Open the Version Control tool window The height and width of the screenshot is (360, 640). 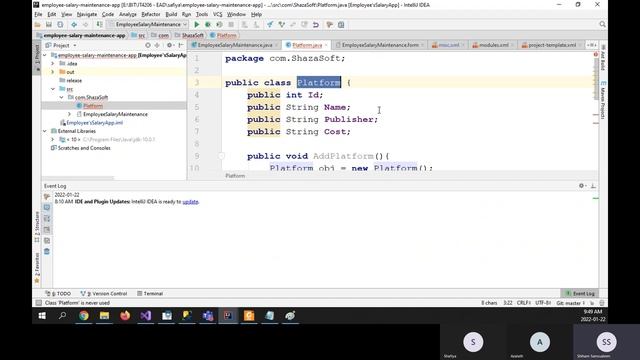point(104,293)
